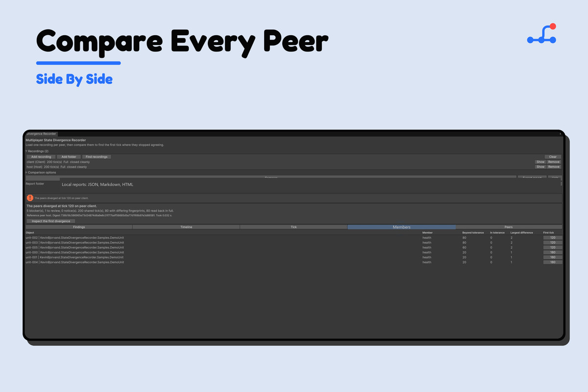Select the unit-005 DemoUnit row
This screenshot has width=588, height=392.
(294, 247)
